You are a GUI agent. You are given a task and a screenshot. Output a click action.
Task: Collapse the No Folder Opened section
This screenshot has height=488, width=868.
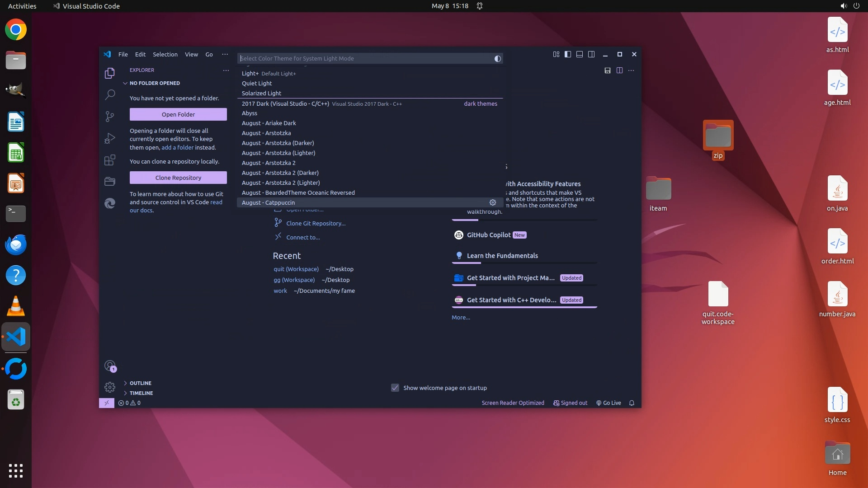154,83
